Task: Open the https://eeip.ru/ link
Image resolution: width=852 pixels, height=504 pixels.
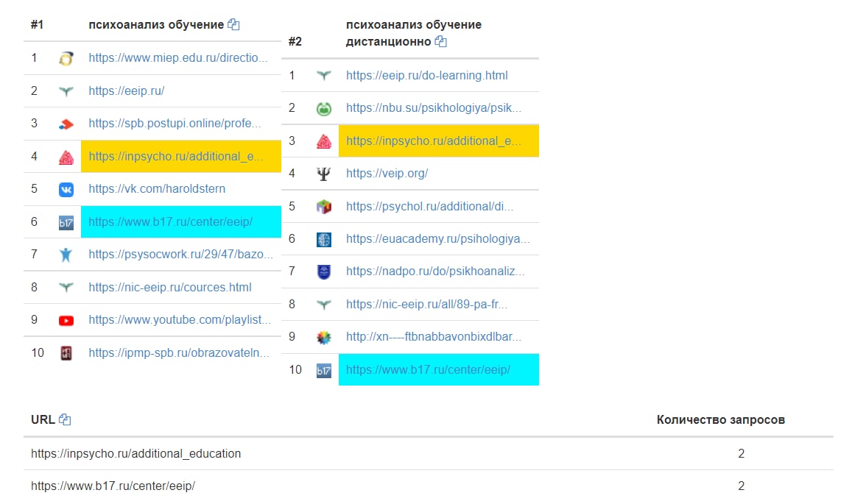Action: coord(126,90)
